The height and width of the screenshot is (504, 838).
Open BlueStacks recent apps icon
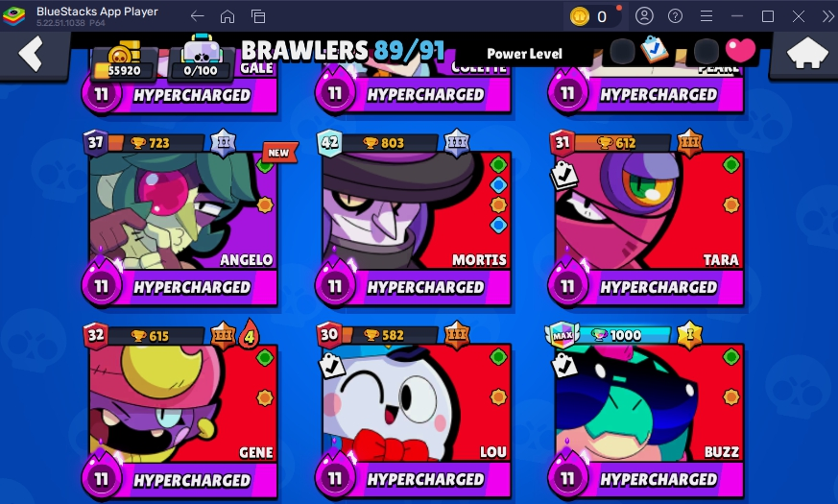point(258,16)
